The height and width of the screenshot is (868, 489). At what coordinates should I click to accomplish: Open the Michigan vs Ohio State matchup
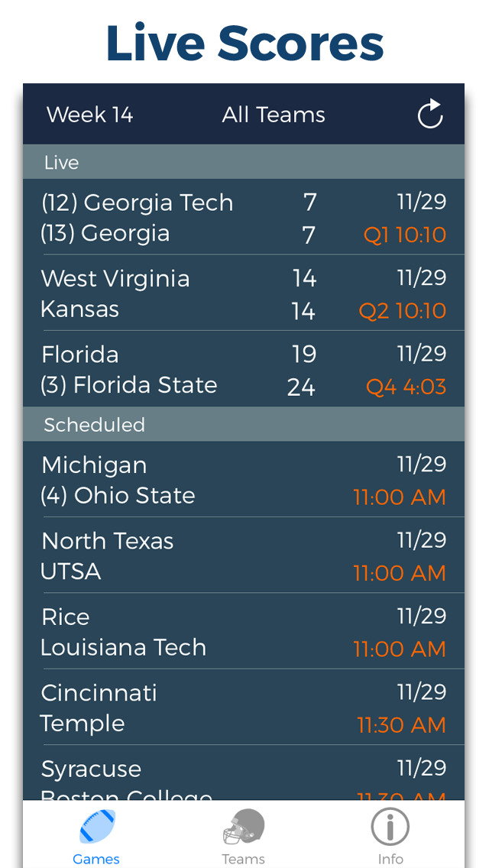tap(243, 480)
